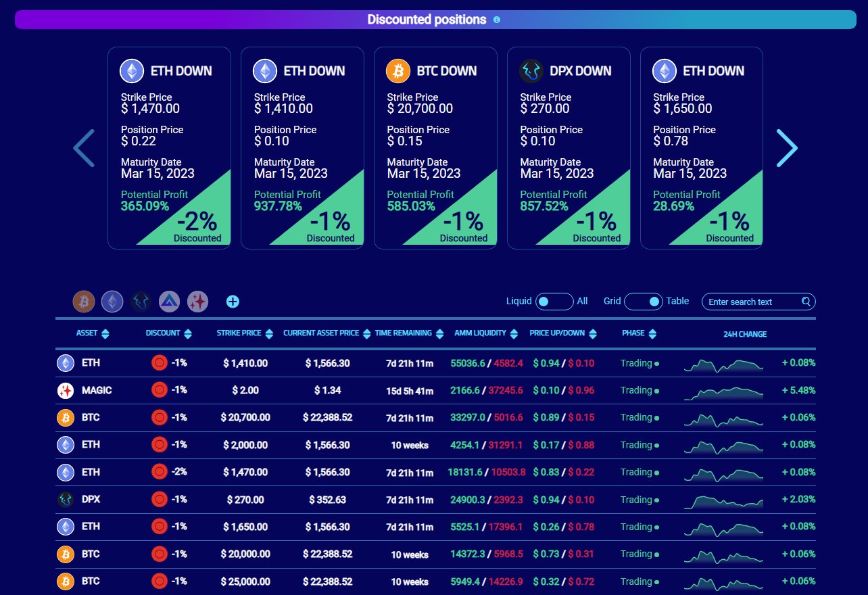This screenshot has height=595, width=868.
Task: Select the $ 352.63 current price cell
Action: point(327,500)
